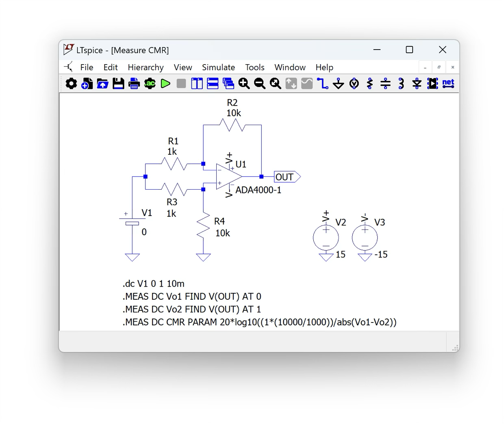Open the File menu
Image resolution: width=504 pixels, height=424 pixels.
point(87,67)
